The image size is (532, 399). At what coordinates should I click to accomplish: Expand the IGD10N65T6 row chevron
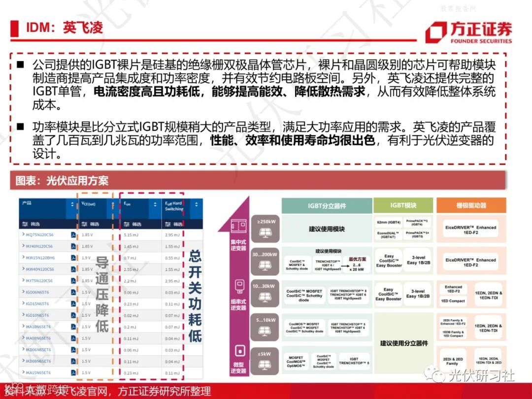tap(23, 315)
